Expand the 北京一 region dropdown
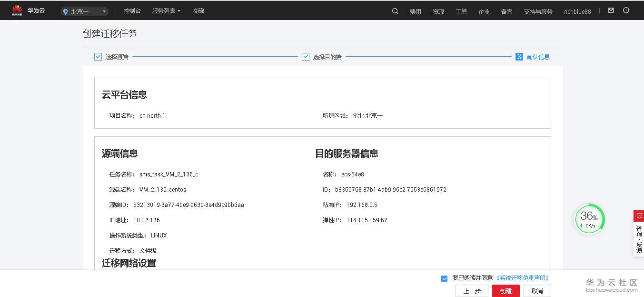The width and height of the screenshot is (644, 297). (x=84, y=11)
